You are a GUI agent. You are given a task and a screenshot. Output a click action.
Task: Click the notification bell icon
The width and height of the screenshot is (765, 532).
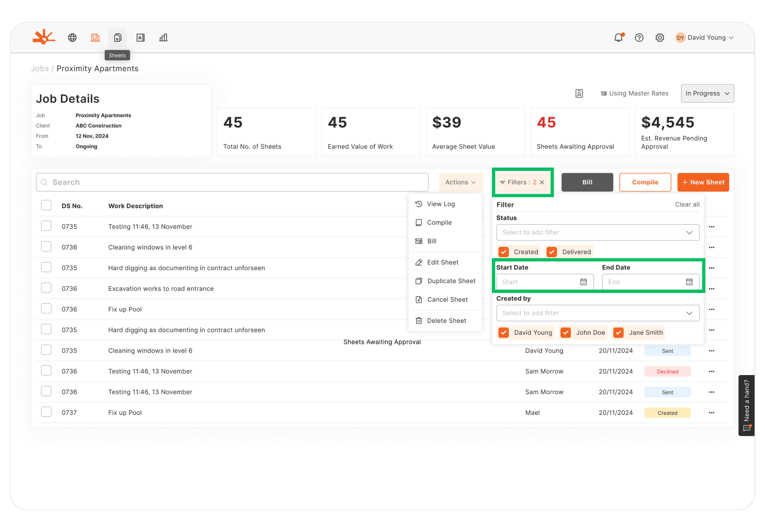click(618, 38)
